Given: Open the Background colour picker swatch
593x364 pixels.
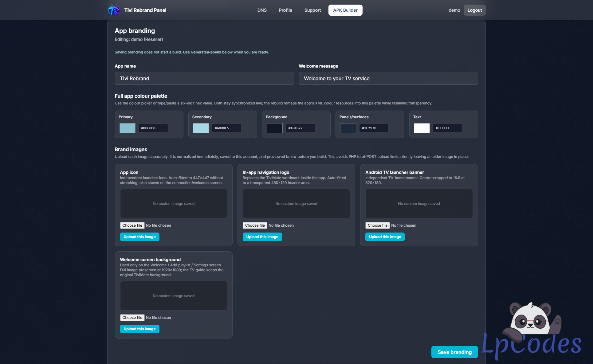Looking at the screenshot, I should tap(275, 128).
